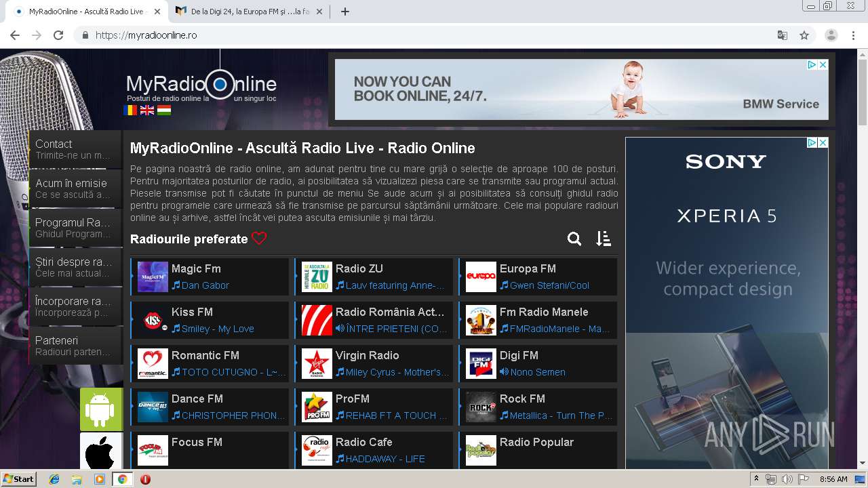Click the Rock FM logo

481,407
